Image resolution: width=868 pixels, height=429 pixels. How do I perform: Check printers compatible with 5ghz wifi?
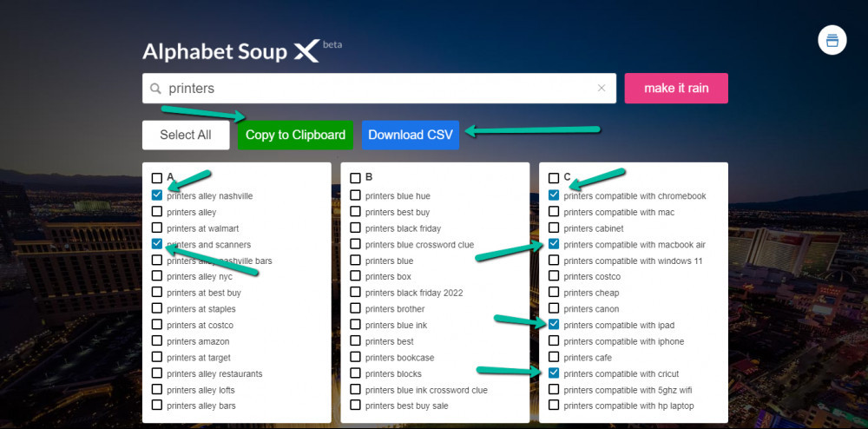pos(554,388)
